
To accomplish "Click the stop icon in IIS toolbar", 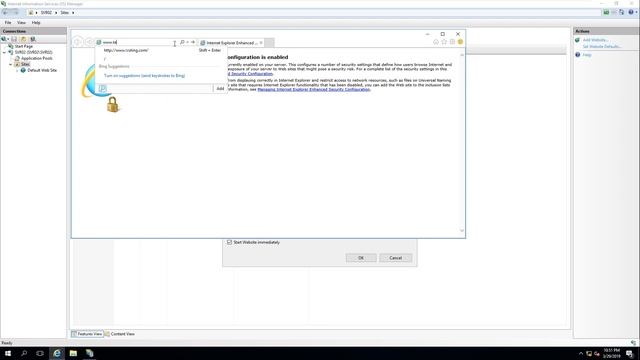I will pos(613,13).
